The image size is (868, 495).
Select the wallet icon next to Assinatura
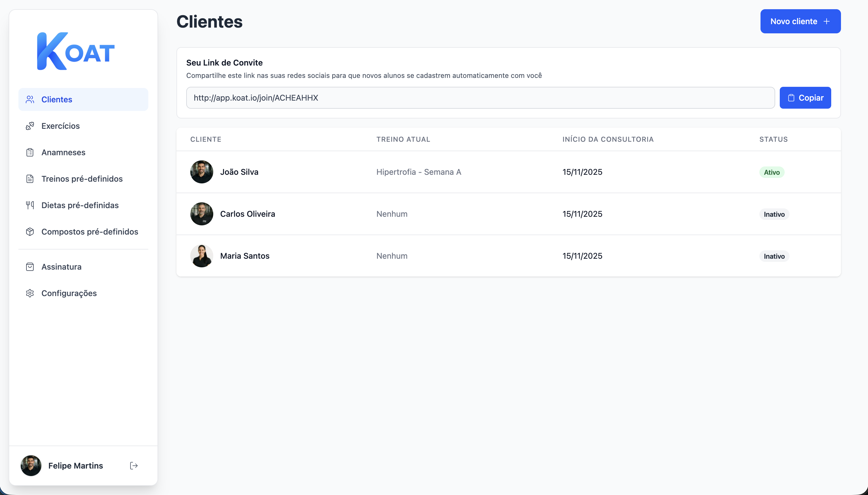click(x=30, y=266)
